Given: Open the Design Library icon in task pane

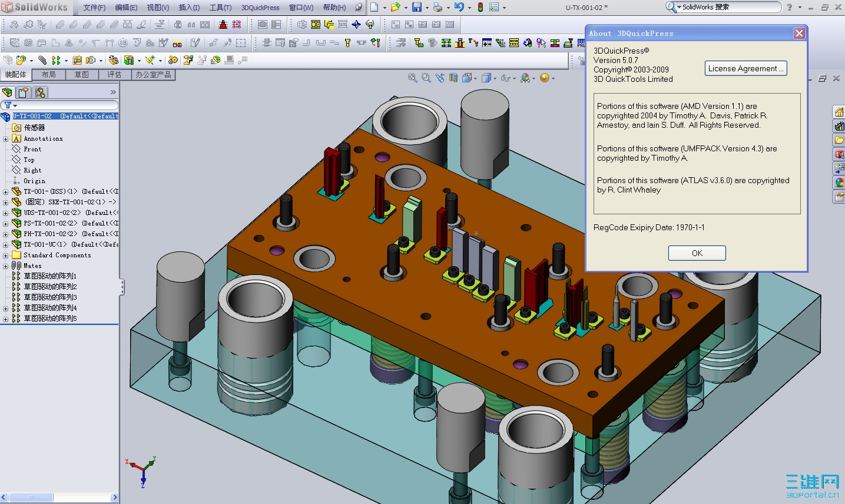Looking at the screenshot, I should (x=839, y=126).
